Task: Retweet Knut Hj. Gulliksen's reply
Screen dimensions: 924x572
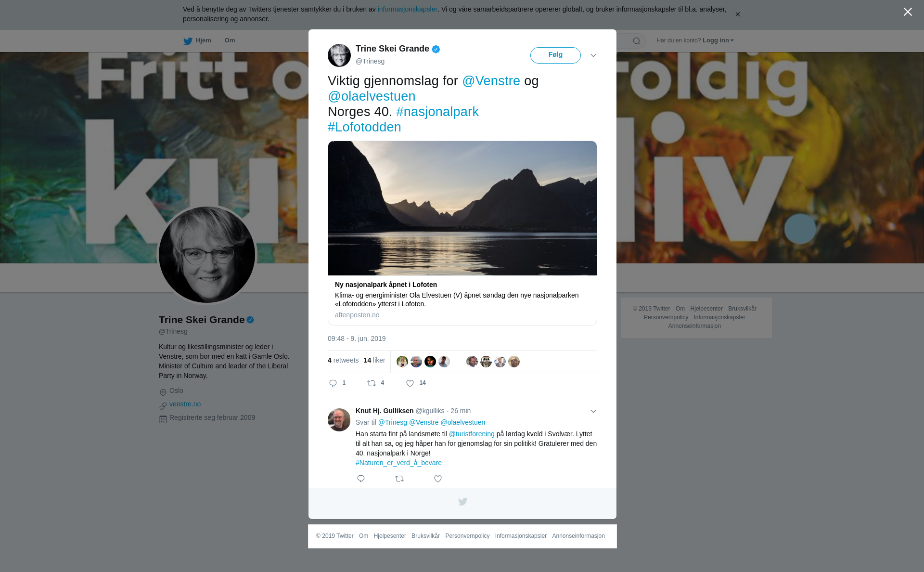Action: coord(399,479)
